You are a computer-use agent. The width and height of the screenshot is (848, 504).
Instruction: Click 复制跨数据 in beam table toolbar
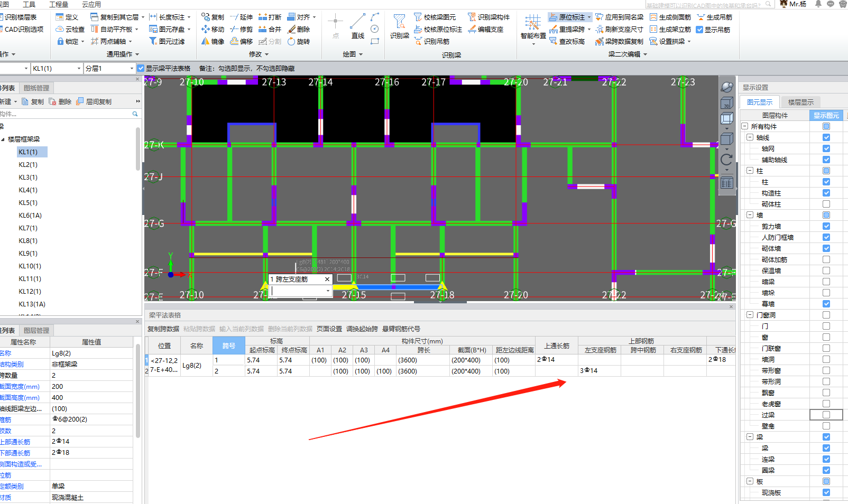coord(163,329)
